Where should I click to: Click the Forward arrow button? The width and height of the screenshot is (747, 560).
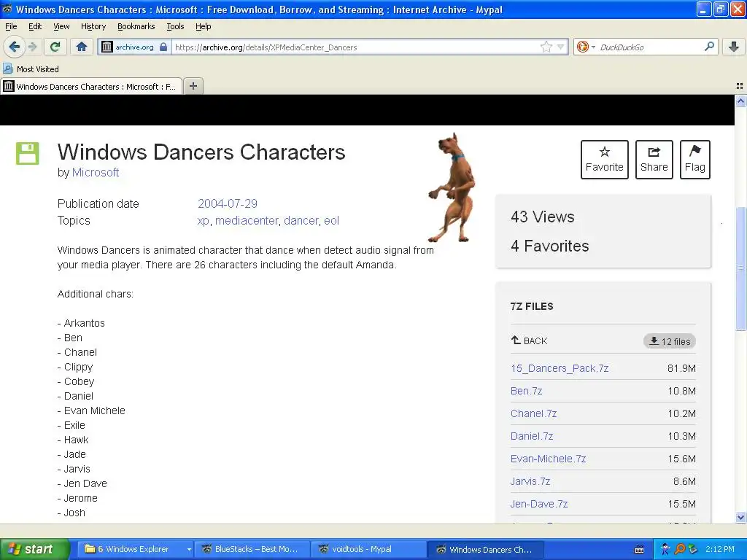point(32,47)
